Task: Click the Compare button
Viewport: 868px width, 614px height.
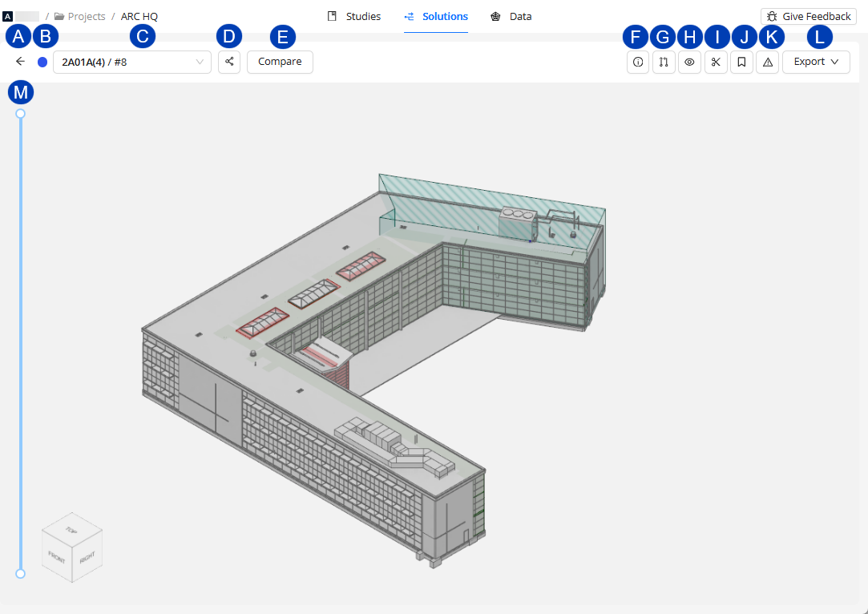Action: pyautogui.click(x=280, y=62)
